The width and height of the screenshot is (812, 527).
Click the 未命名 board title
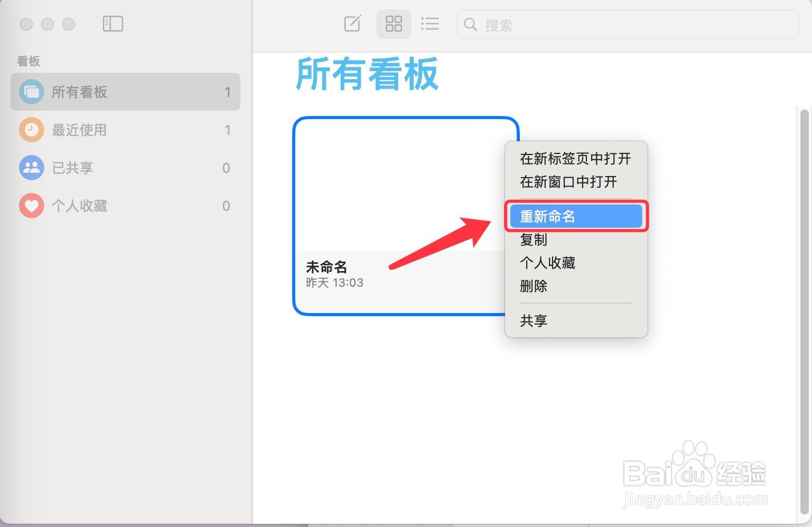tap(326, 267)
